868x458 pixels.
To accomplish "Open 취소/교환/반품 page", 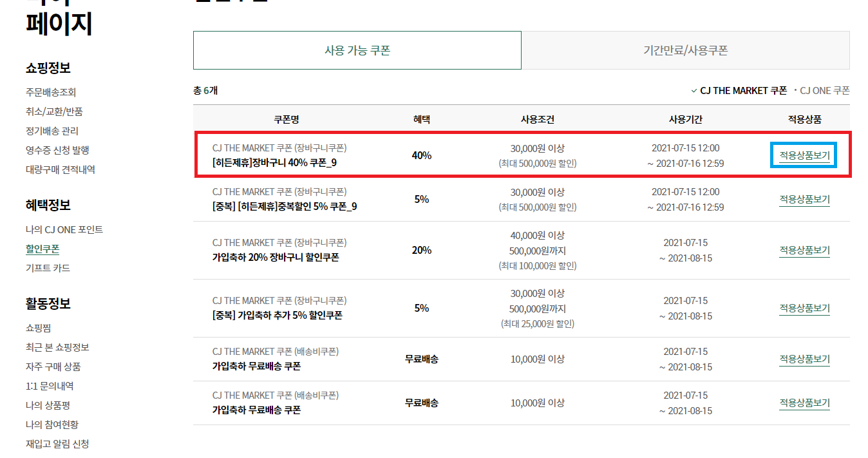I will (x=54, y=112).
